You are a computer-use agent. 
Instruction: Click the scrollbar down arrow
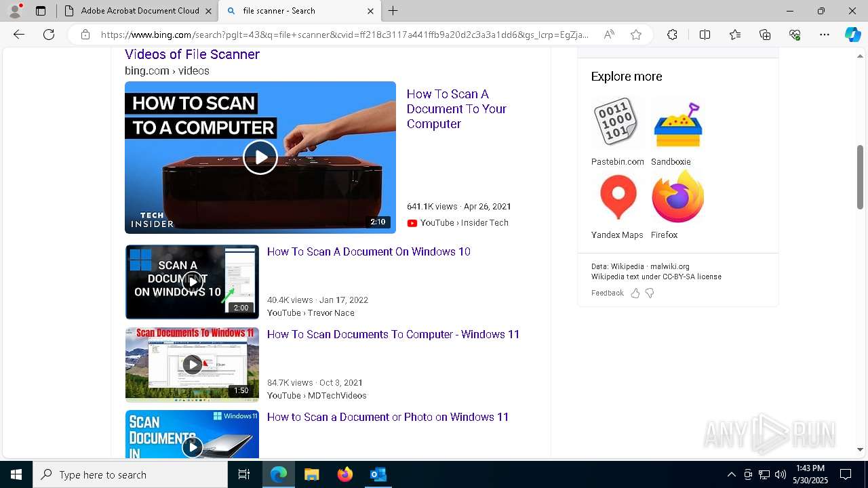(x=860, y=449)
